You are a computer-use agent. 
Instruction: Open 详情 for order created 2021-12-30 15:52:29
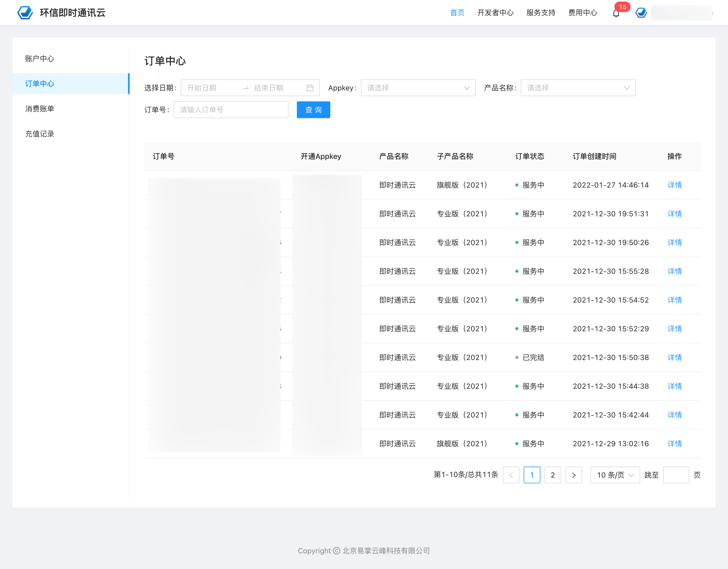(x=675, y=329)
